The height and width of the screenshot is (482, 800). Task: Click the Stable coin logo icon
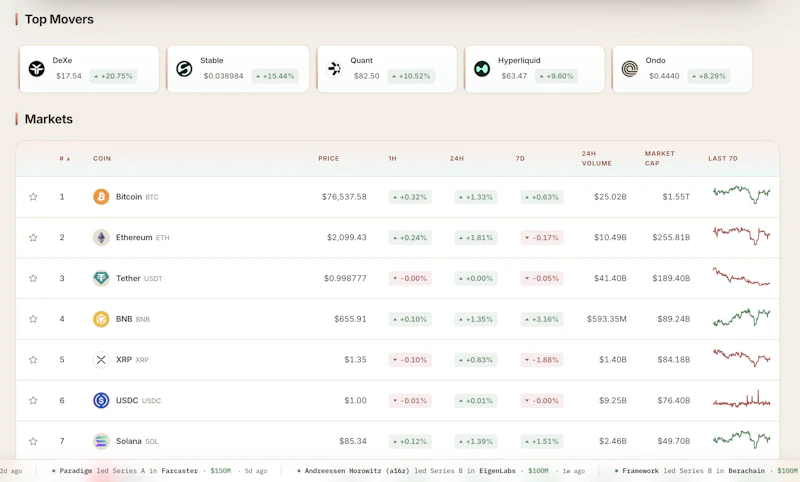pyautogui.click(x=184, y=68)
